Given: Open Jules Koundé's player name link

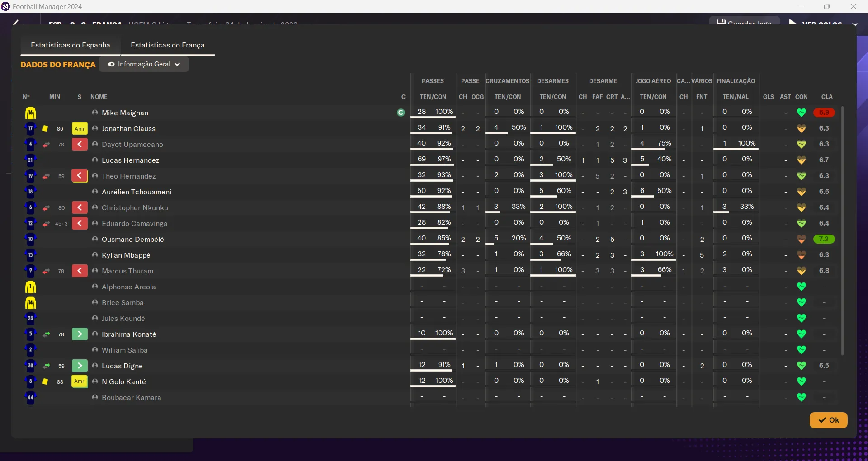Looking at the screenshot, I should click(x=123, y=319).
